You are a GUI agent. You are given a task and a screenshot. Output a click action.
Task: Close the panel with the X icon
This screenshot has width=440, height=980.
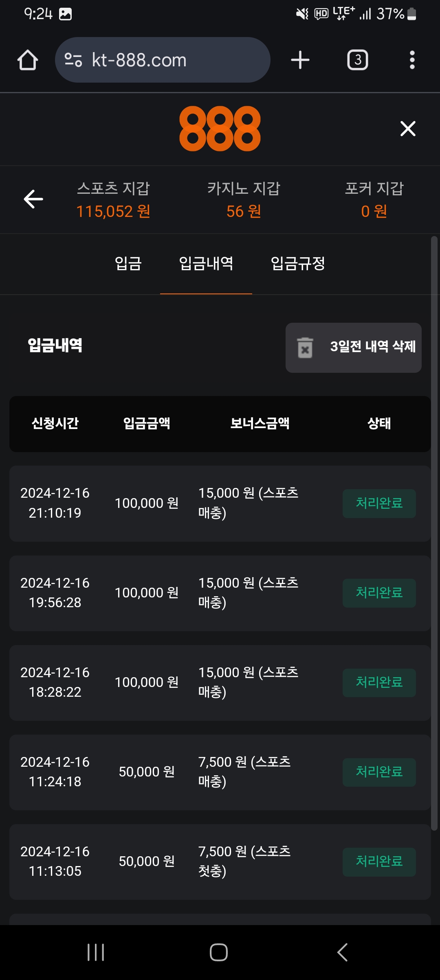(408, 129)
